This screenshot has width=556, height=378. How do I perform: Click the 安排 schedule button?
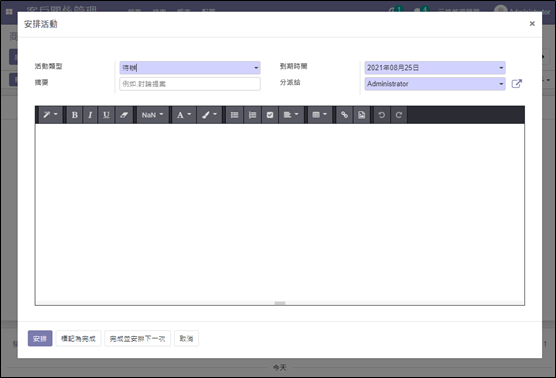click(40, 339)
